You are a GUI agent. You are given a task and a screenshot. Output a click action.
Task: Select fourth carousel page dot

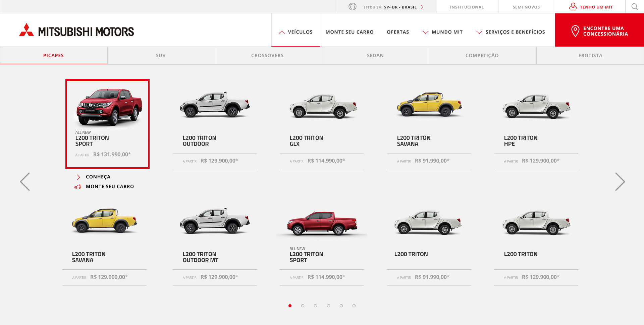click(x=328, y=306)
